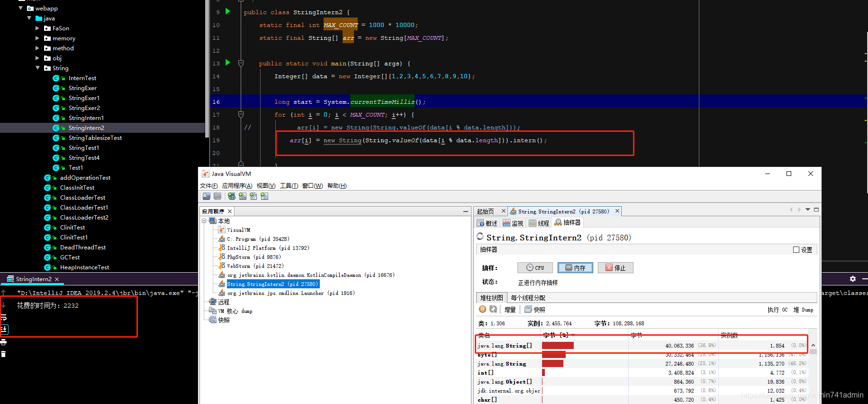Open StringIntern1 class in project tree
This screenshot has height=404, width=868.
pos(86,118)
